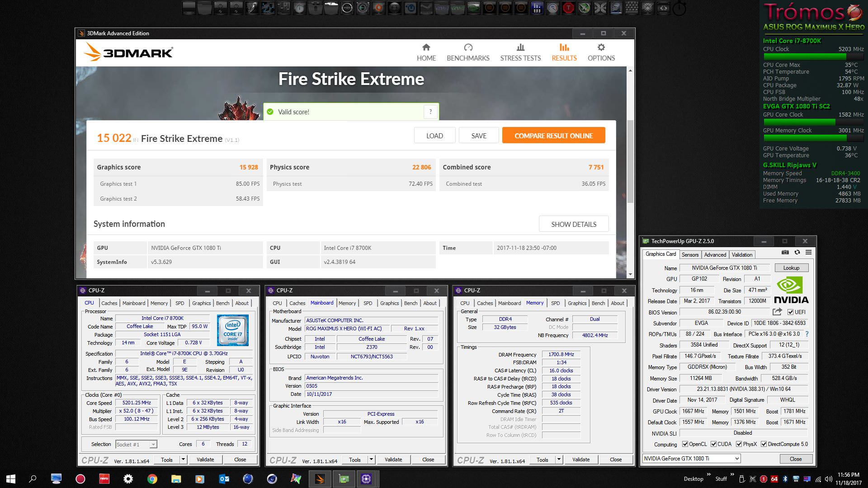Viewport: 868px width, 488px height.
Task: Expand Tools dropdown arrow in CPU tab window
Action: (183, 460)
